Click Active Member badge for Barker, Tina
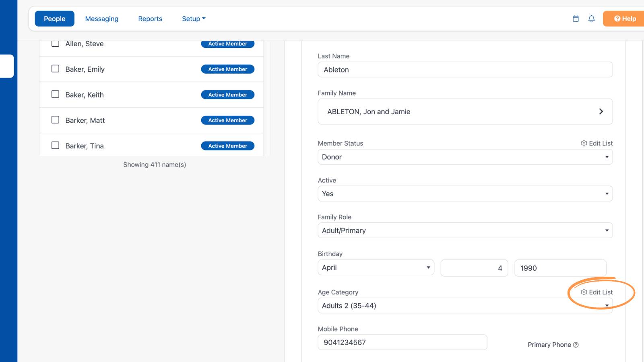The height and width of the screenshot is (362, 644). click(x=228, y=146)
